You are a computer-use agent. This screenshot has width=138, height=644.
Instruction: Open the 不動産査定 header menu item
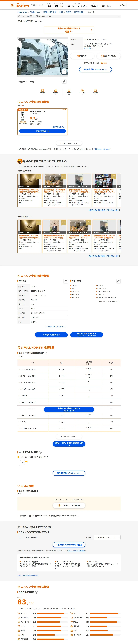(x=94, y=6)
